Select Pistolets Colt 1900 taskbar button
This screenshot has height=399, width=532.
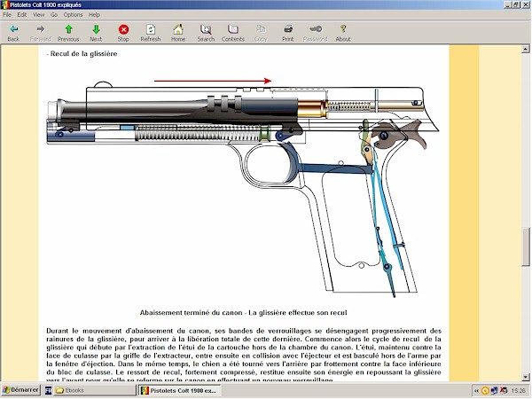179,390
